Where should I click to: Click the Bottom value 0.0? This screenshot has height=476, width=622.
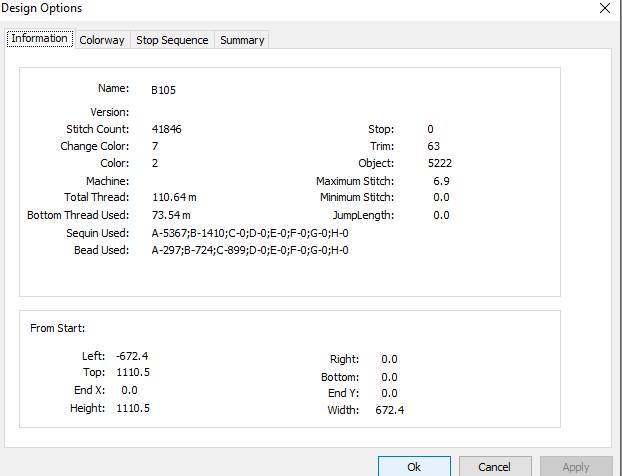click(389, 377)
